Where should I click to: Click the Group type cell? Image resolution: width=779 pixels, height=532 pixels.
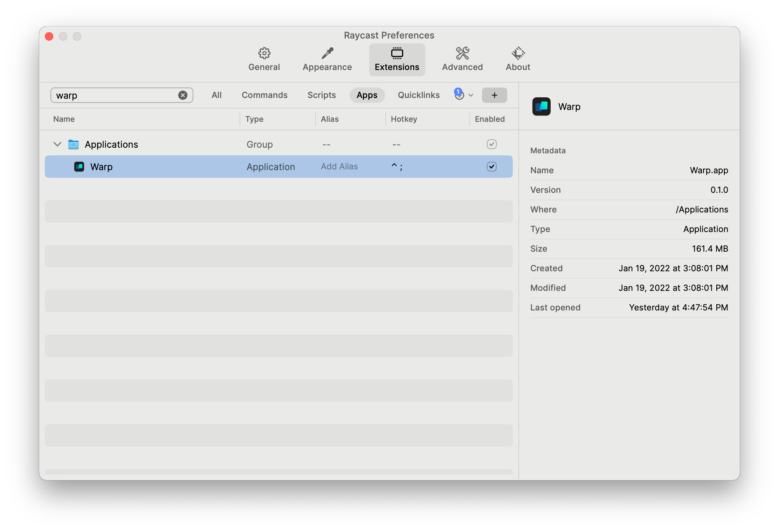[x=260, y=144]
